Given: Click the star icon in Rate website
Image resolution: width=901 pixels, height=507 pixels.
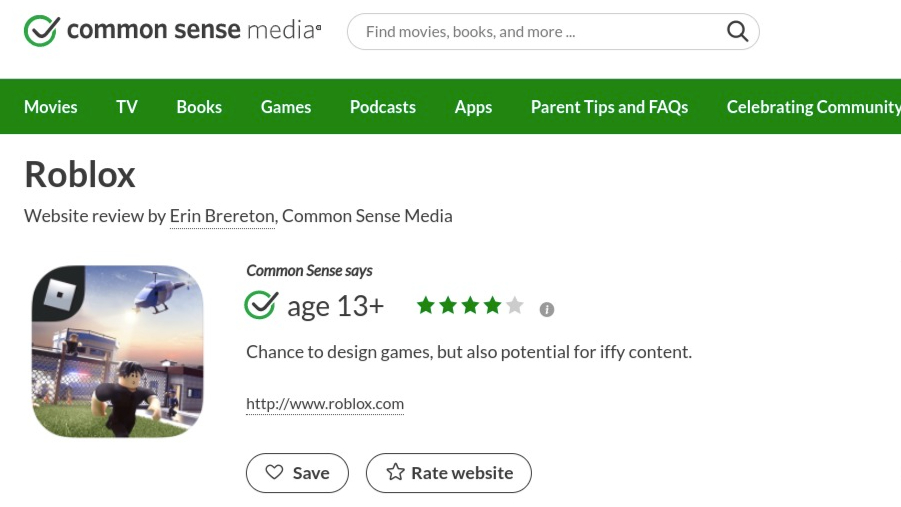Looking at the screenshot, I should click(x=395, y=473).
